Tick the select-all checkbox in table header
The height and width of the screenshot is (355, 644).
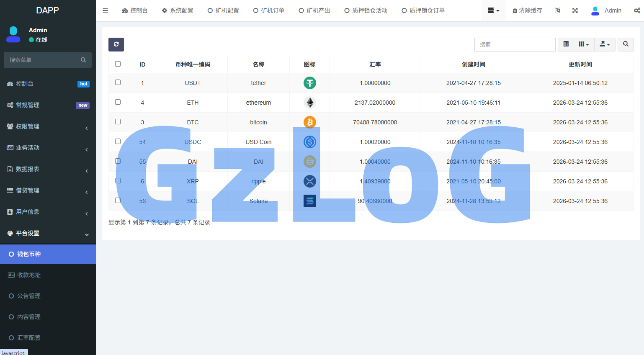point(118,64)
